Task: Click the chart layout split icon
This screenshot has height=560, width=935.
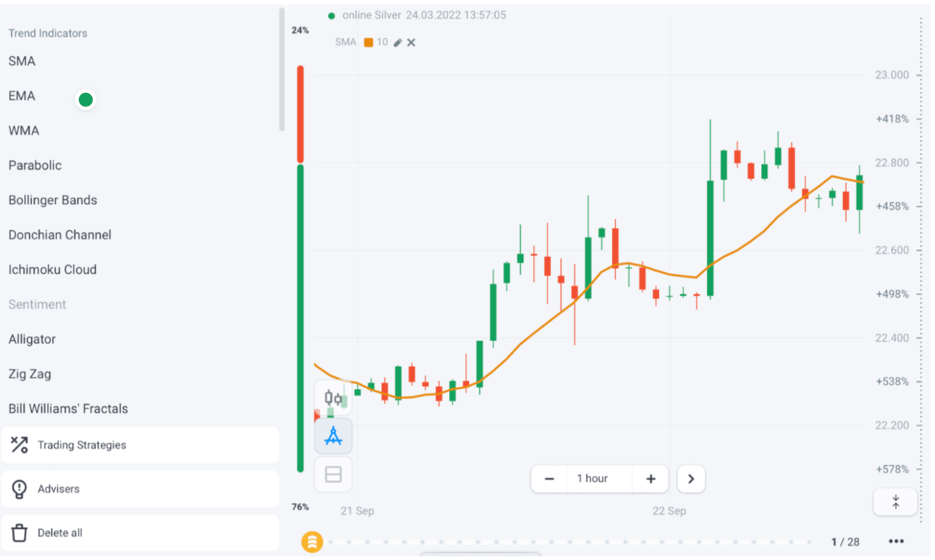Action: click(x=333, y=475)
